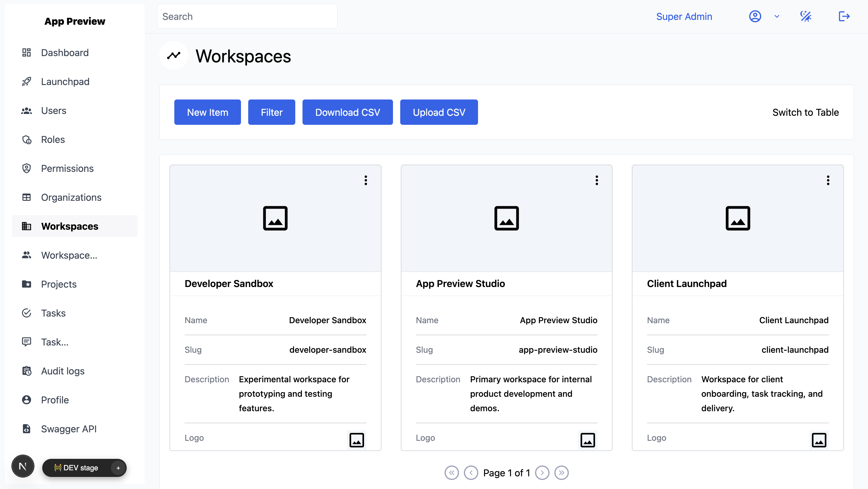
Task: Click Client Launchpad card image placeholder
Action: [738, 218]
